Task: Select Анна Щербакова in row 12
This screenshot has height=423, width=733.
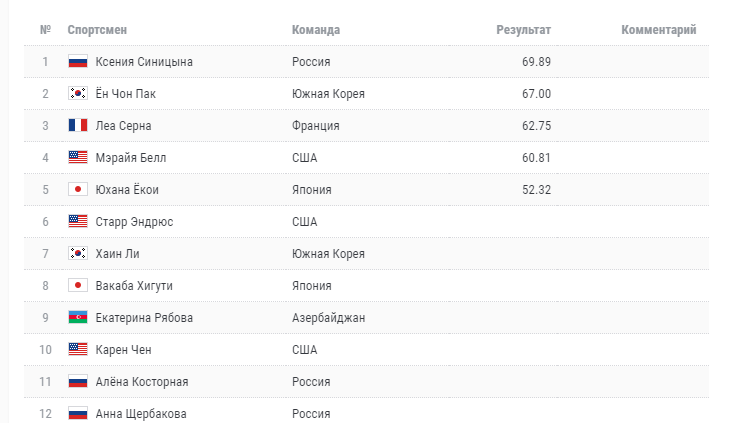Action: 140,414
